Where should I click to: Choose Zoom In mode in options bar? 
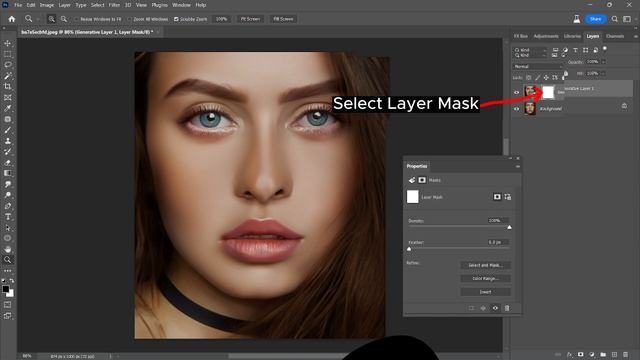point(51,19)
